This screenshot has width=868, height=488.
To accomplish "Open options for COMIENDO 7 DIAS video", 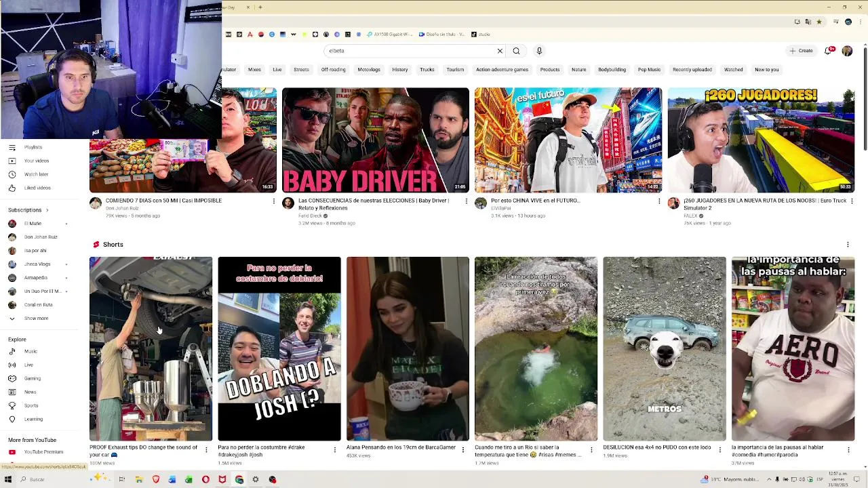I will 274,201.
